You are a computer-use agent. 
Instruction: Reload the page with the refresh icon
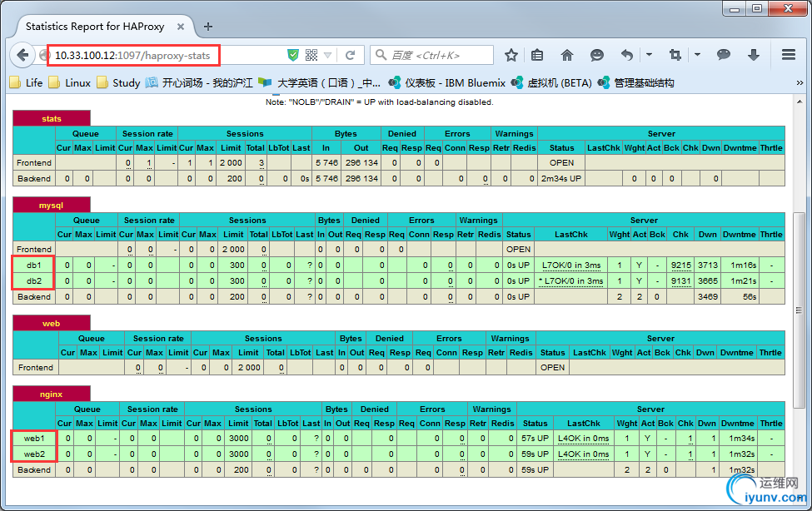(x=350, y=55)
